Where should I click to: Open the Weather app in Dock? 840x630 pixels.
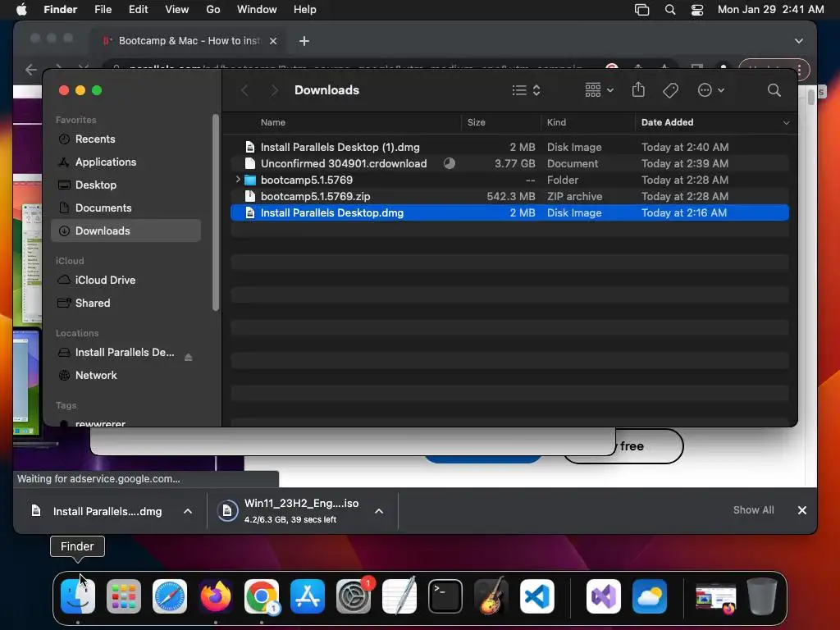coord(650,596)
